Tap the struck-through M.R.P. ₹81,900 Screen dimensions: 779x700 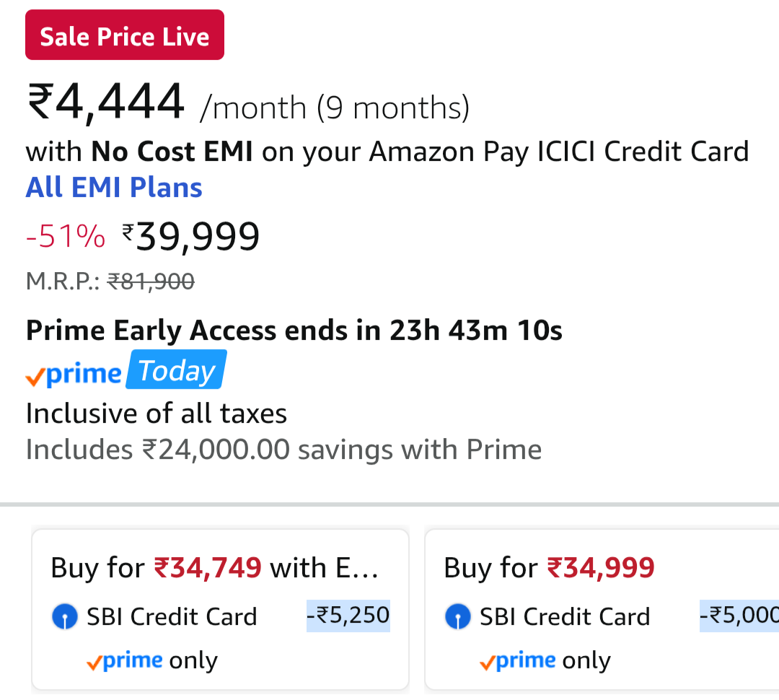click(151, 281)
